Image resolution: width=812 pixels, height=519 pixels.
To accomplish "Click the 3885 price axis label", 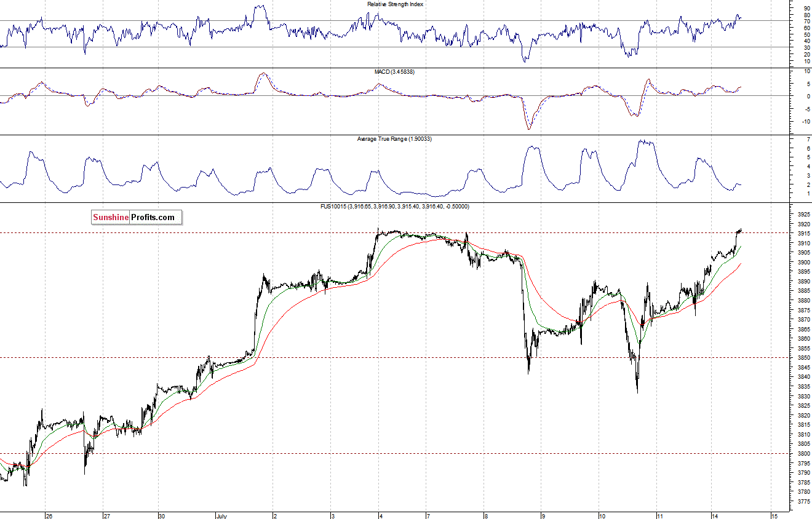I will pyautogui.click(x=803, y=291).
